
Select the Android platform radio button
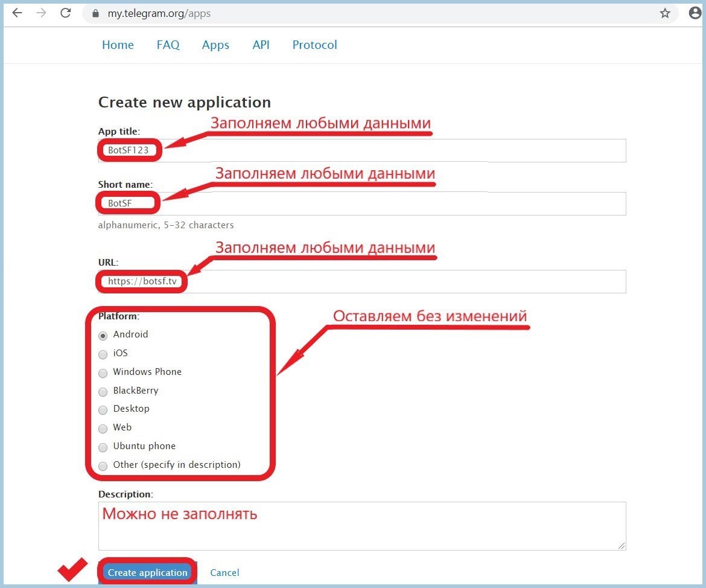point(103,335)
